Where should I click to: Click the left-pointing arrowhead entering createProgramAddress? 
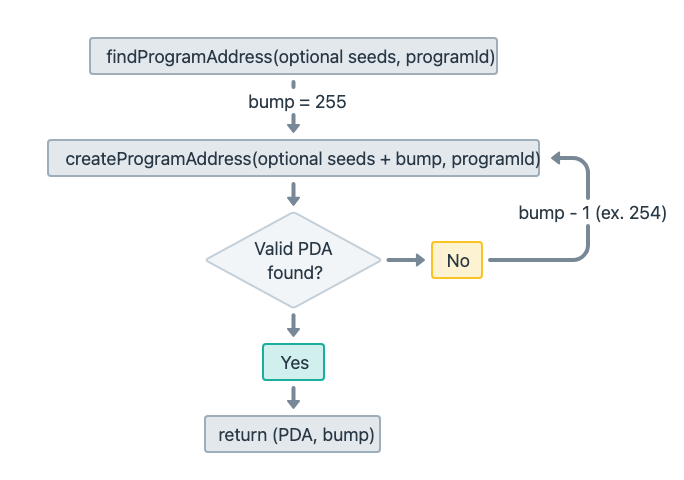coord(558,158)
